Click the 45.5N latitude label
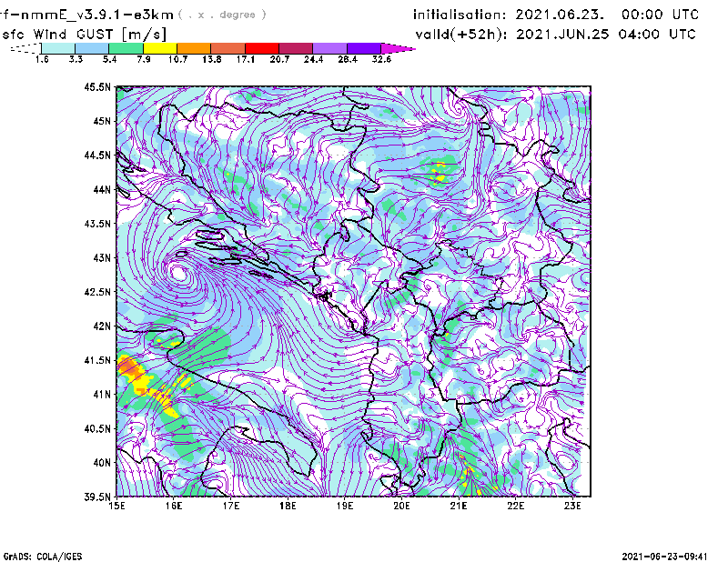728x562 pixels. pos(97,86)
